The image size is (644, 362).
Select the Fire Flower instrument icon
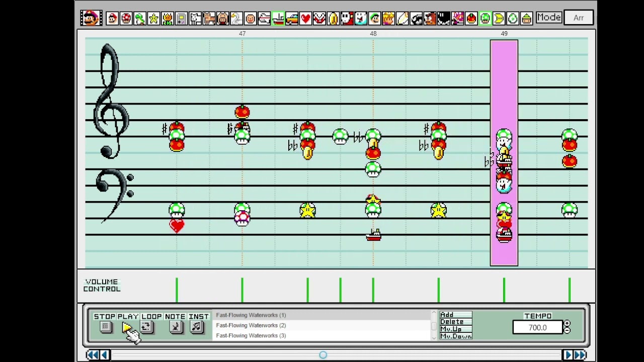coord(168,19)
